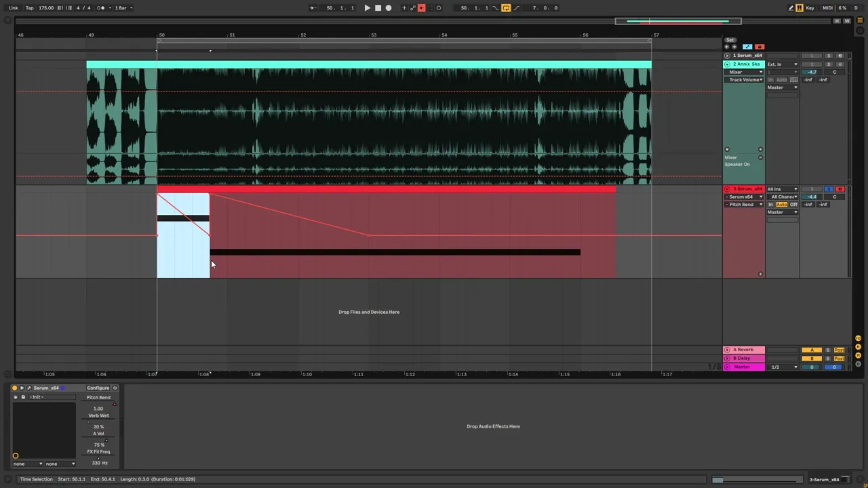Toggle the Loop switch in transport
Screen dimensions: 868x488
pyautogui.click(x=506, y=8)
